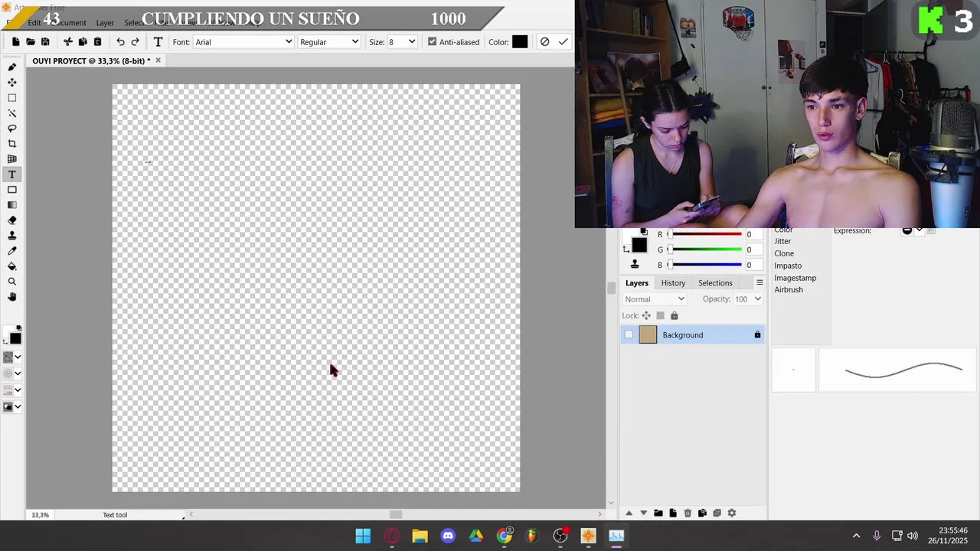Open the Impasto brush settings category
The image size is (980, 551).
pos(788,266)
